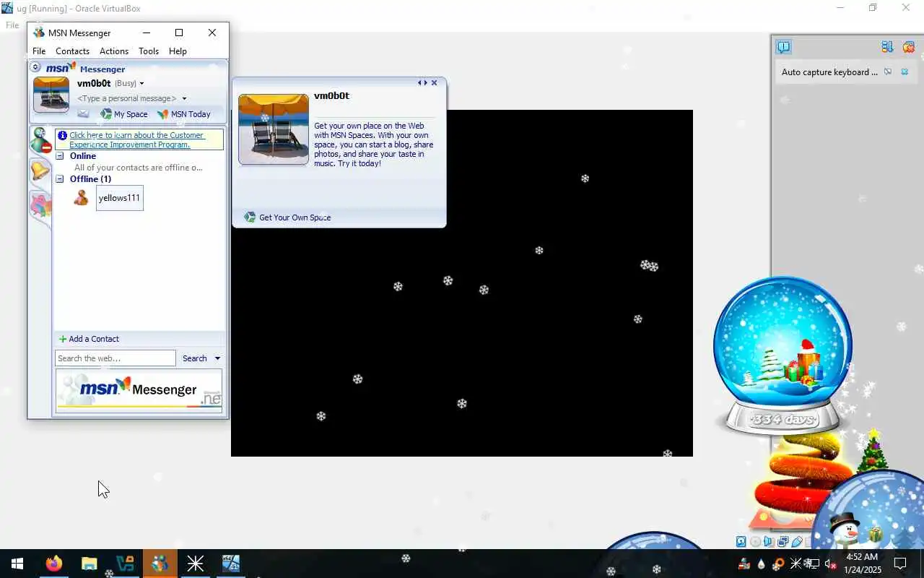Toggle details of Auto capture keyboard notification
The height and width of the screenshot is (578, 924).
[888, 72]
